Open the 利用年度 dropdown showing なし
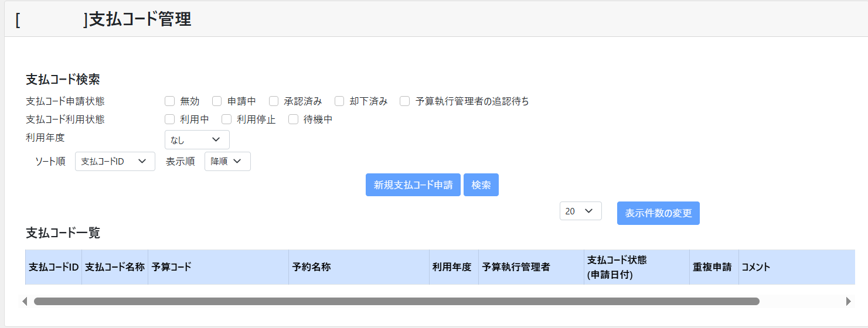868x328 pixels. pos(197,140)
